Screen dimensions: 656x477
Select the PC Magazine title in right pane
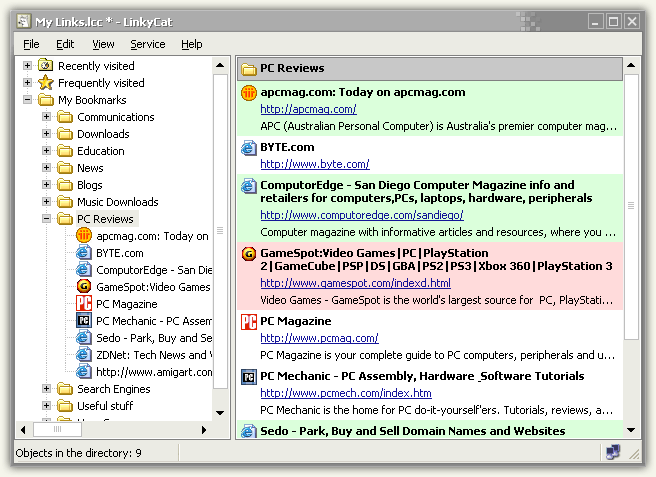point(295,321)
